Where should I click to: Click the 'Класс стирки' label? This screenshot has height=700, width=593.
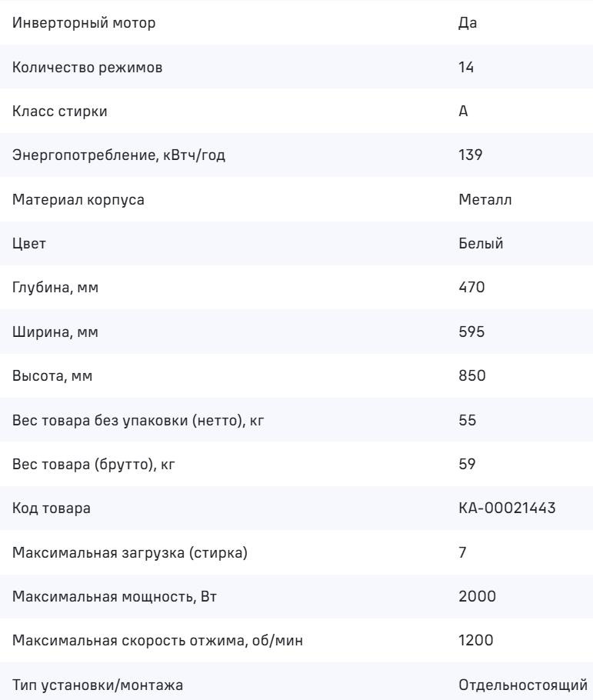[60, 112]
